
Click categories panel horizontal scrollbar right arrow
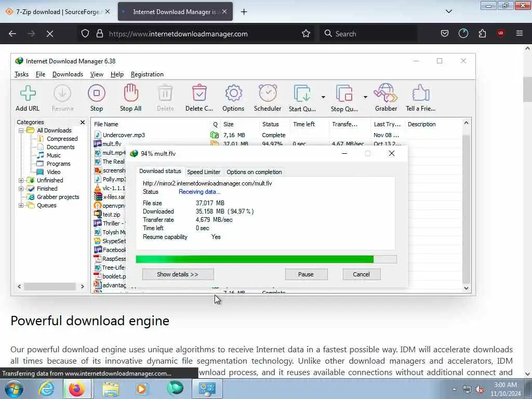83,287
